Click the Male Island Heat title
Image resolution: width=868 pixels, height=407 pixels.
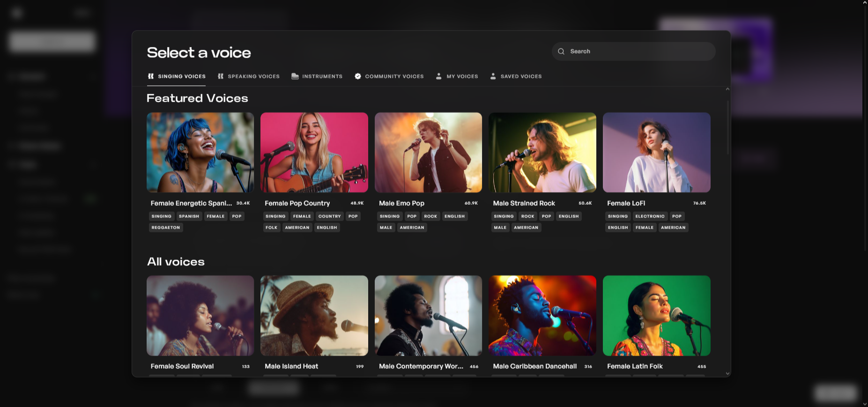coord(291,366)
